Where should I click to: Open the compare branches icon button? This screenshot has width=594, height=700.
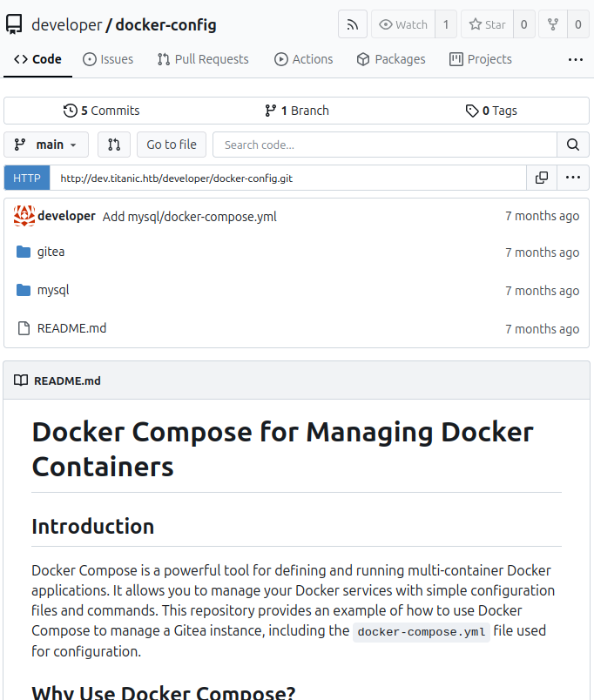point(113,145)
